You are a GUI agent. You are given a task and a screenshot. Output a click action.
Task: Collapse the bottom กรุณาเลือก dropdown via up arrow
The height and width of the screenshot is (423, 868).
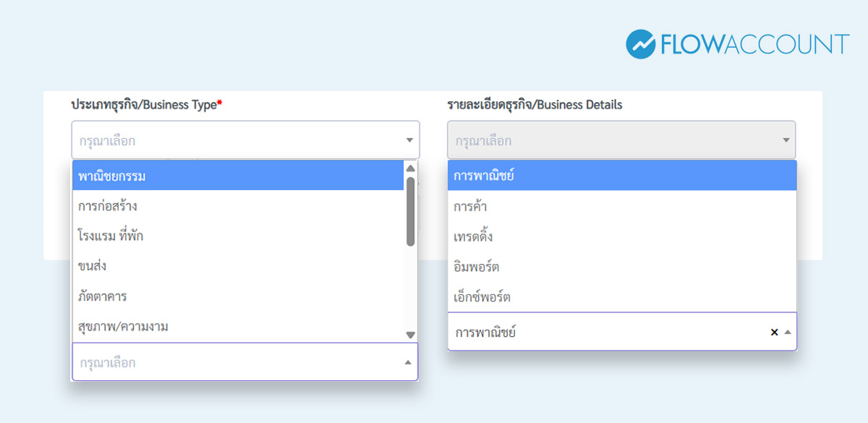tap(409, 362)
